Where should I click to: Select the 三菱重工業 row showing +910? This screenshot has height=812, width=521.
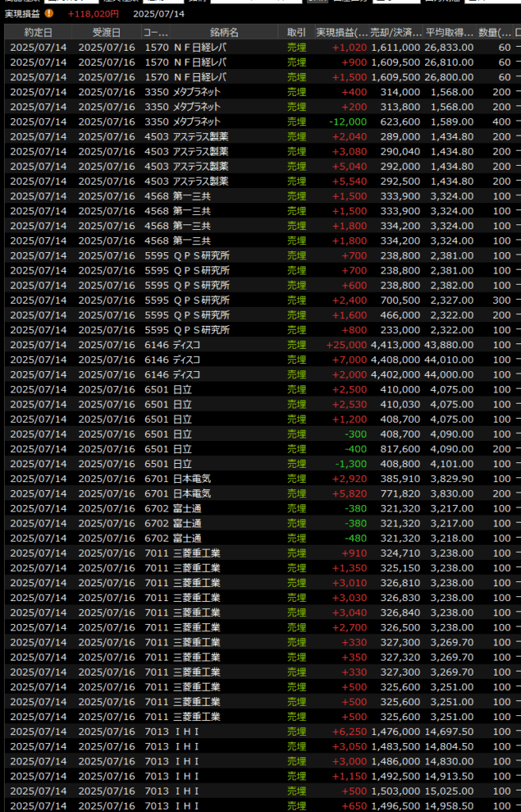(x=238, y=553)
